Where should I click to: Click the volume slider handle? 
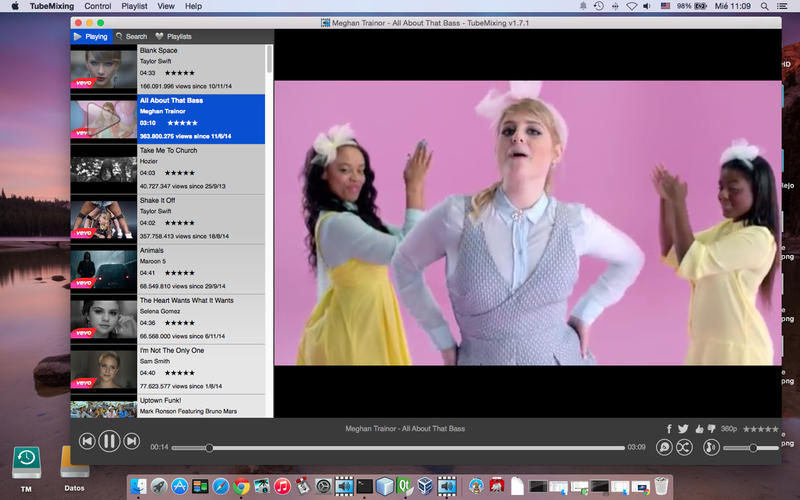751,448
